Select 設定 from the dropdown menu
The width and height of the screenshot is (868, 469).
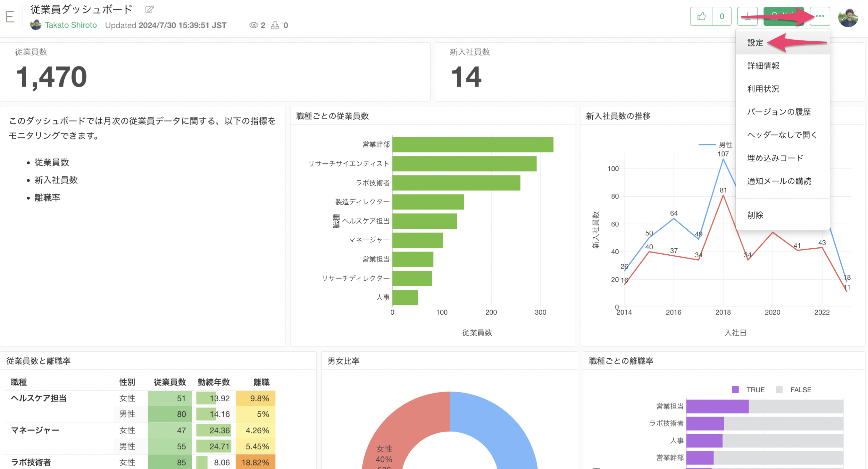tap(782, 43)
